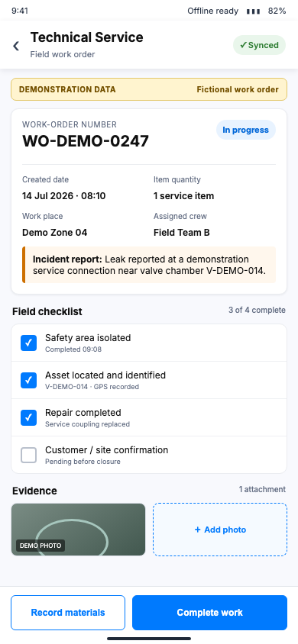
Task: Open the demo photo thumbnail
Action: coord(78,530)
